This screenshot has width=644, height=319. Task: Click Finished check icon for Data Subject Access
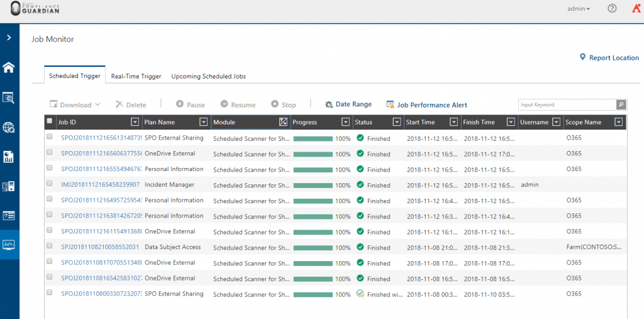[x=360, y=247]
